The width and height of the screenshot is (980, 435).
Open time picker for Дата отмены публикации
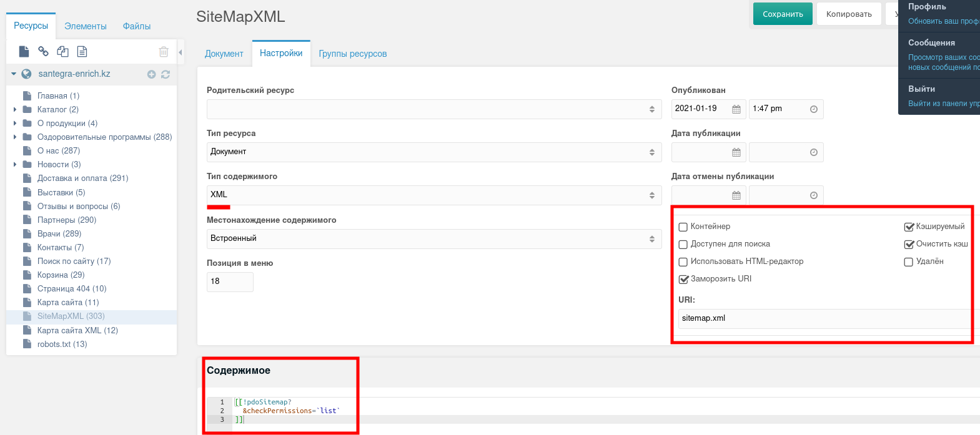coord(814,195)
